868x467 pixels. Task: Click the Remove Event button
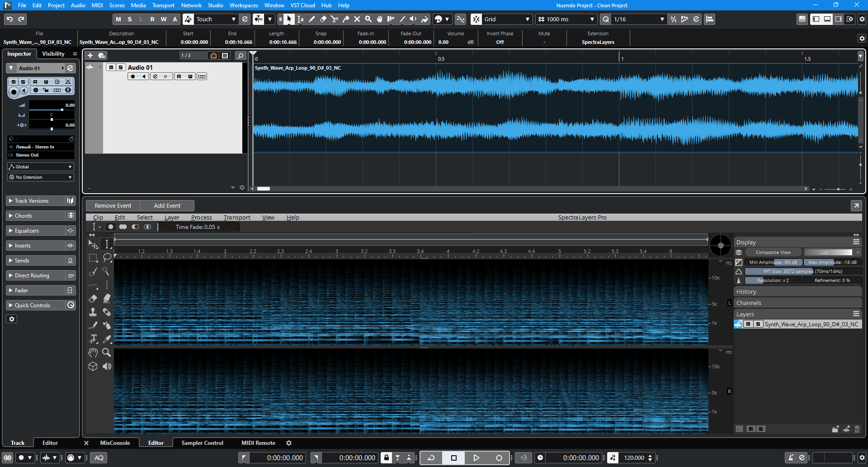point(113,206)
